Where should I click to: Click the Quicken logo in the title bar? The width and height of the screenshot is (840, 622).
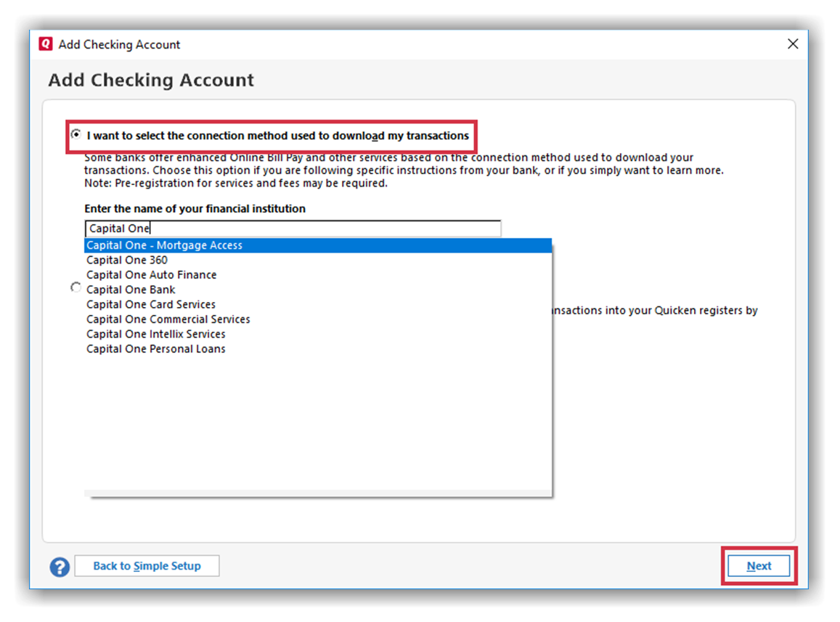click(46, 44)
